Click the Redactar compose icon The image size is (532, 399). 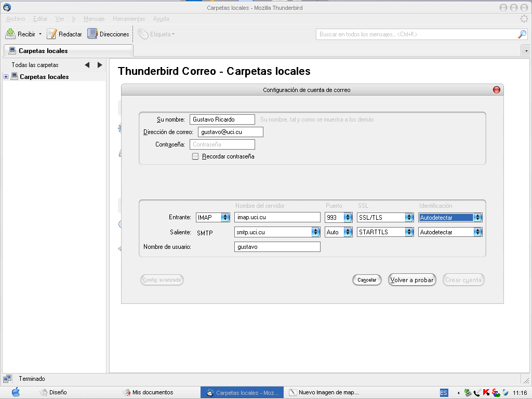(51, 34)
